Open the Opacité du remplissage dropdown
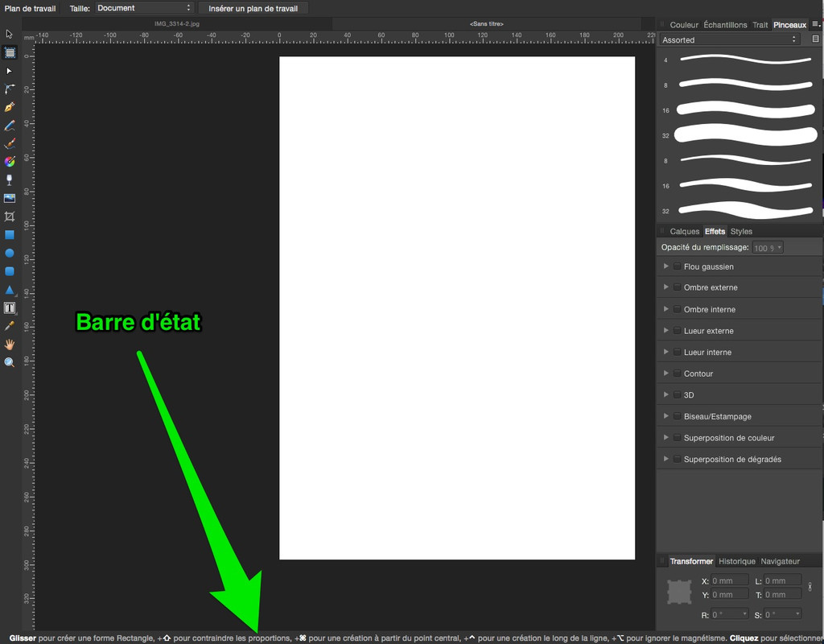Screen dimensions: 824x644 point(768,248)
